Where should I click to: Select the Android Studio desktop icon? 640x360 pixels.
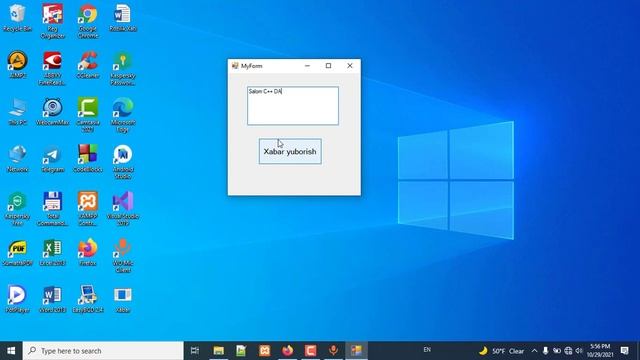pos(123,162)
